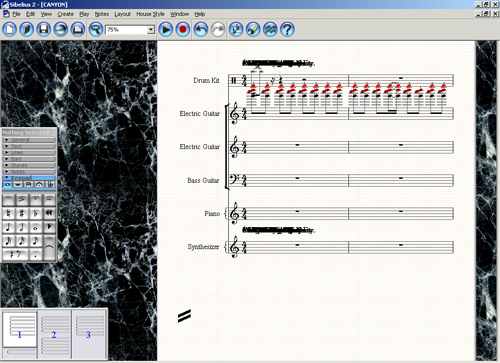This screenshot has width=500, height=363.
Task: Start playback with the green Play button
Action: (165, 29)
